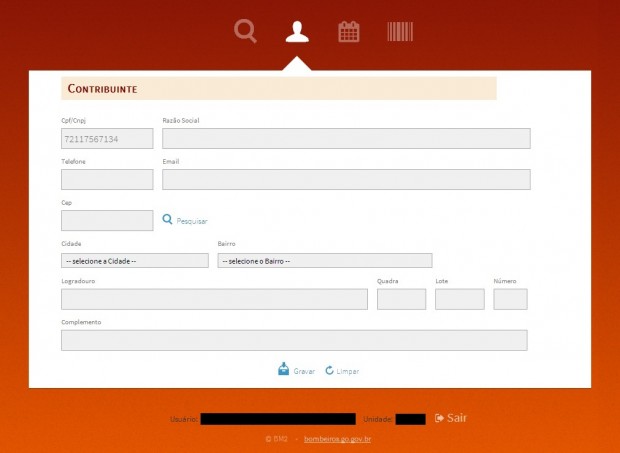Click the Cep input field
This screenshot has height=453, width=620.
[x=107, y=220]
